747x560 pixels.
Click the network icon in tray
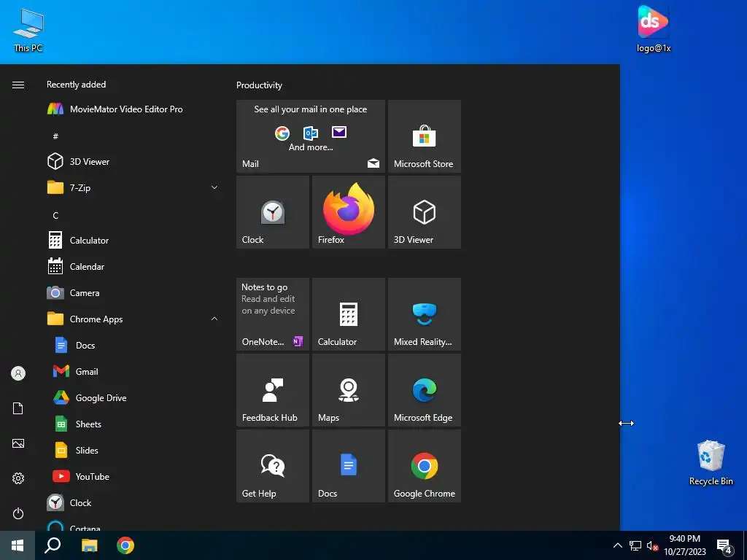635,545
